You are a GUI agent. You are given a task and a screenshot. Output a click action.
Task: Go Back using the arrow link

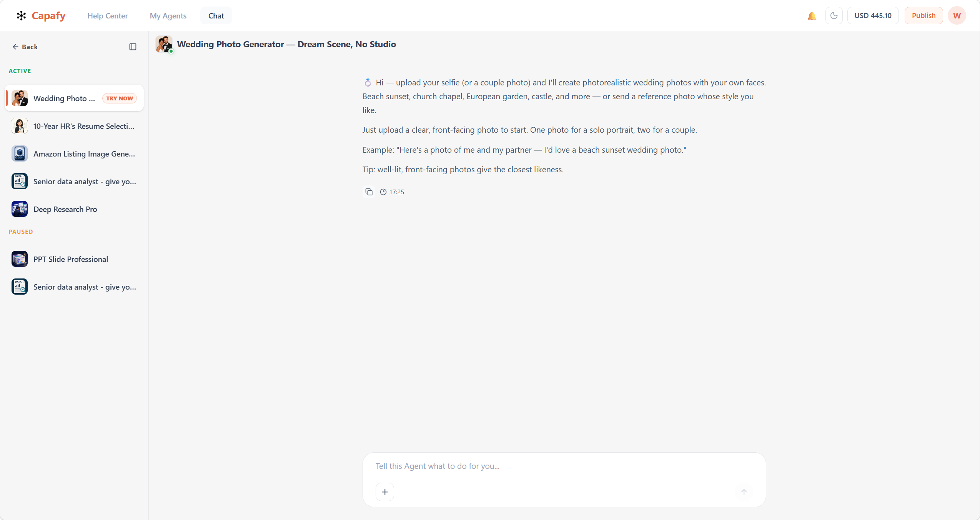(x=25, y=47)
